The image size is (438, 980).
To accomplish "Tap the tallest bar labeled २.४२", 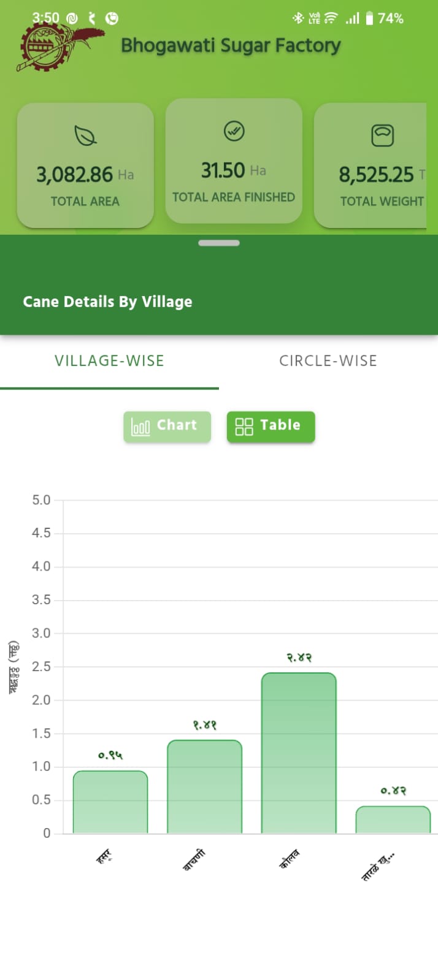I will pos(299,753).
